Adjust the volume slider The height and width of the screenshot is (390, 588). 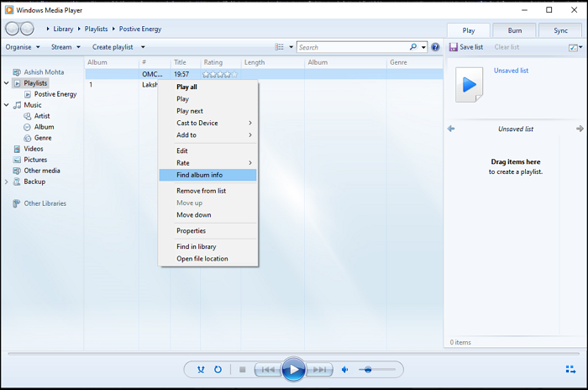coord(376,370)
